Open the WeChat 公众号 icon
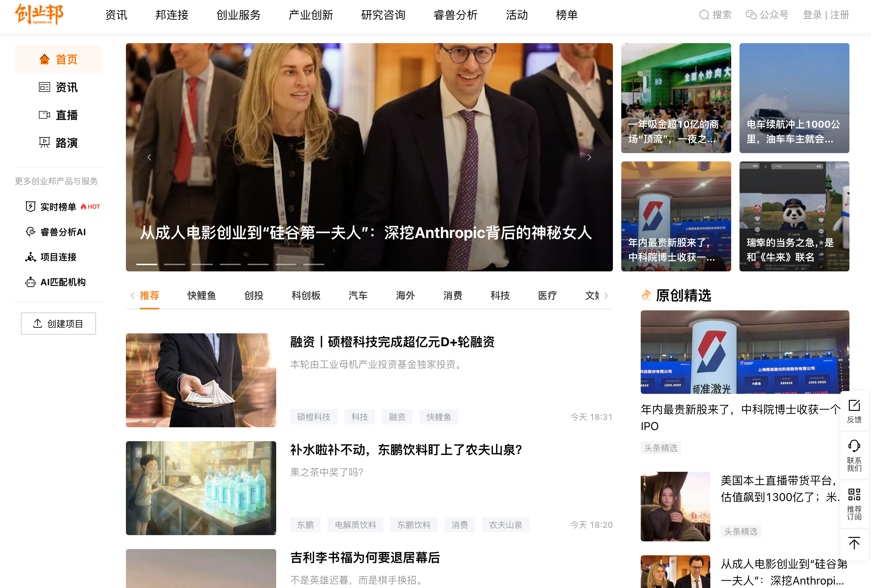871x588 pixels. click(751, 15)
